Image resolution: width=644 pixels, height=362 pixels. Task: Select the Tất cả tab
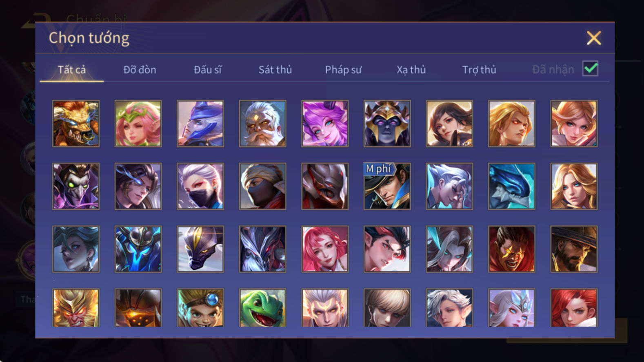(x=72, y=70)
